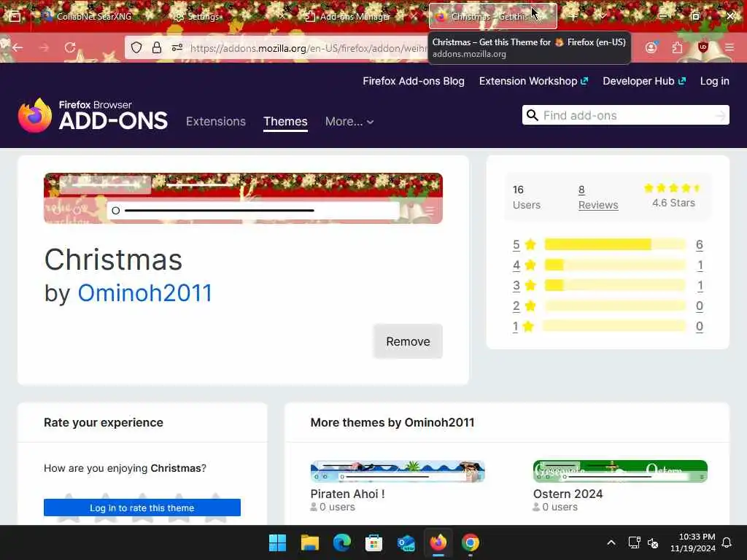
Task: Open File Explorer from the taskbar
Action: point(309,542)
